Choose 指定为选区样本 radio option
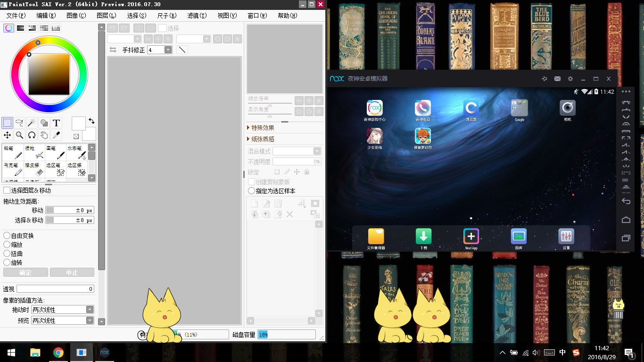This screenshot has height=362, width=644. 252,191
